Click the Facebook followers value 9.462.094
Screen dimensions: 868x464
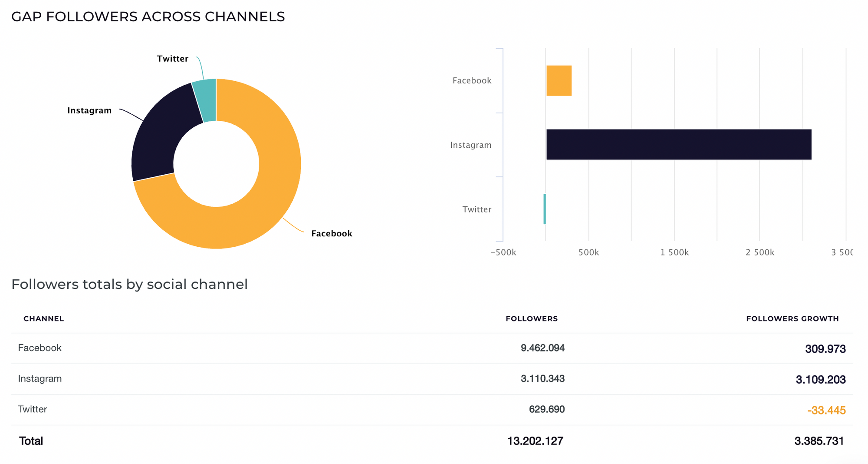click(x=542, y=348)
